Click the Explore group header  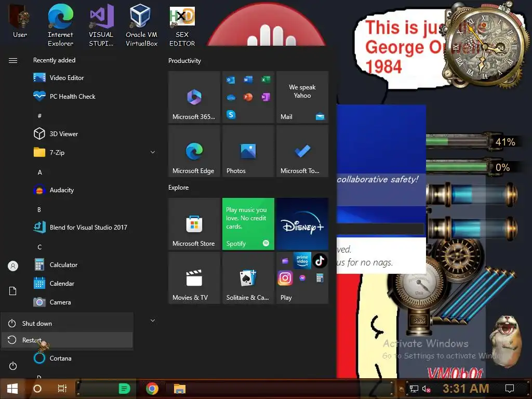click(179, 187)
